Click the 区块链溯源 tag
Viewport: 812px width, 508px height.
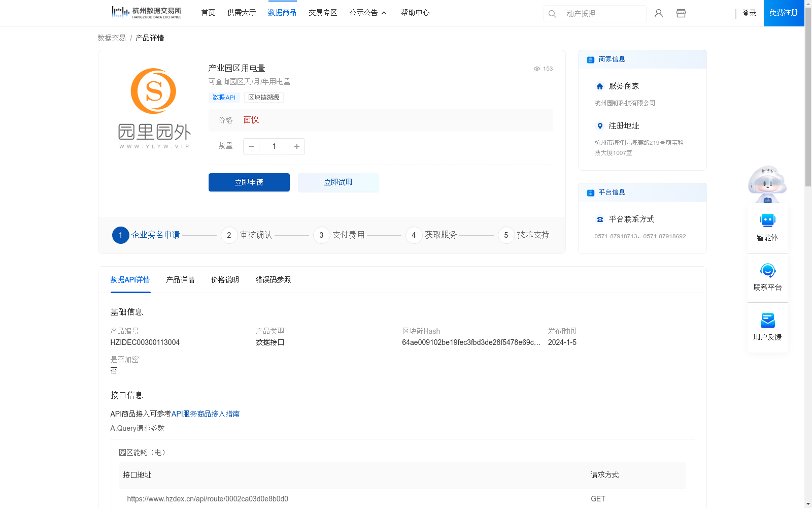(x=263, y=98)
